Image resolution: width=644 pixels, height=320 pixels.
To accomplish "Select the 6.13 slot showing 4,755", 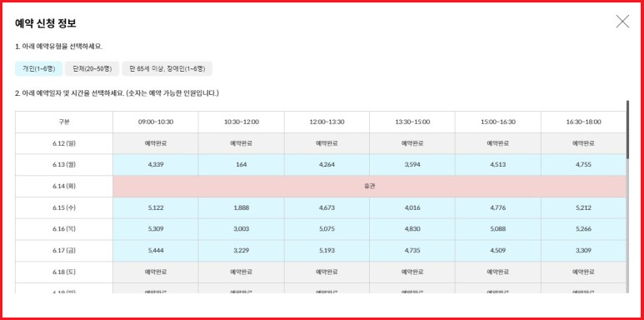I will click(x=584, y=165).
